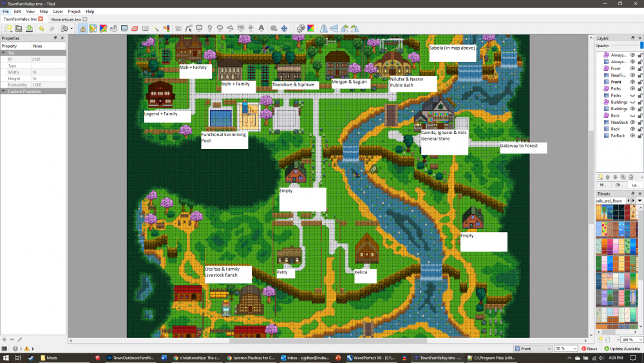
Task: Open the Map menu
Action: coord(44,12)
